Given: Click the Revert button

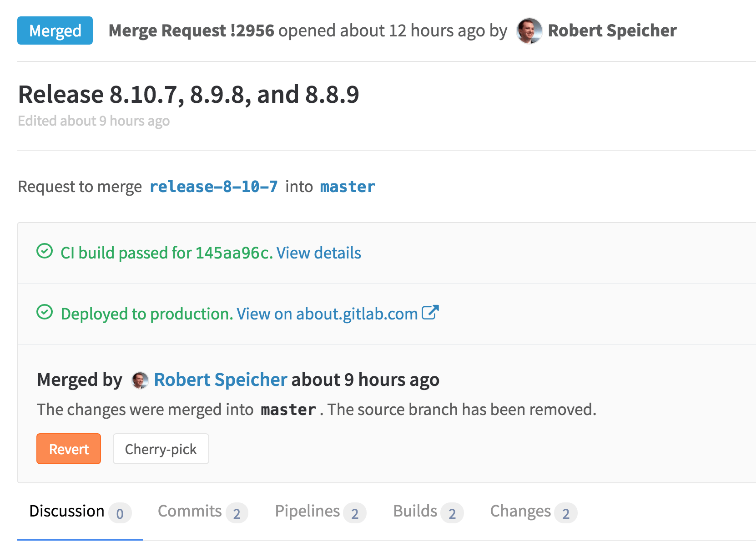Looking at the screenshot, I should [68, 449].
